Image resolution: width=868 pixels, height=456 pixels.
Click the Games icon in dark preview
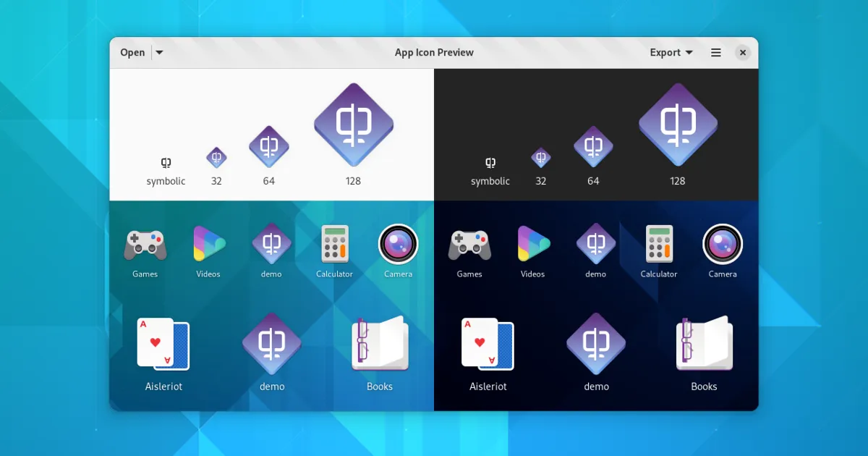click(469, 245)
